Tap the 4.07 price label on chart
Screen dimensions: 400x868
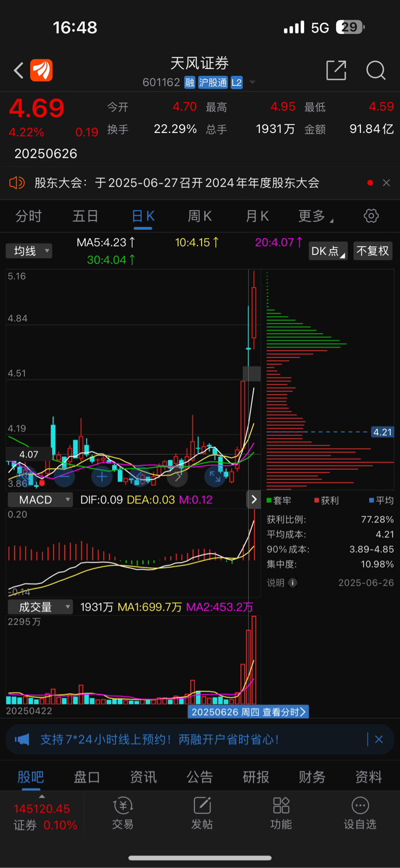(x=29, y=455)
